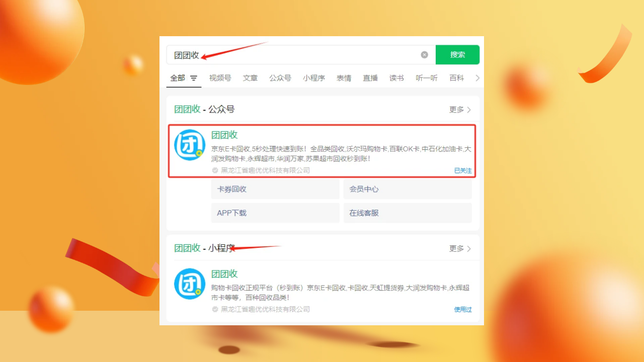Clear the search field with the X icon

coord(425,55)
